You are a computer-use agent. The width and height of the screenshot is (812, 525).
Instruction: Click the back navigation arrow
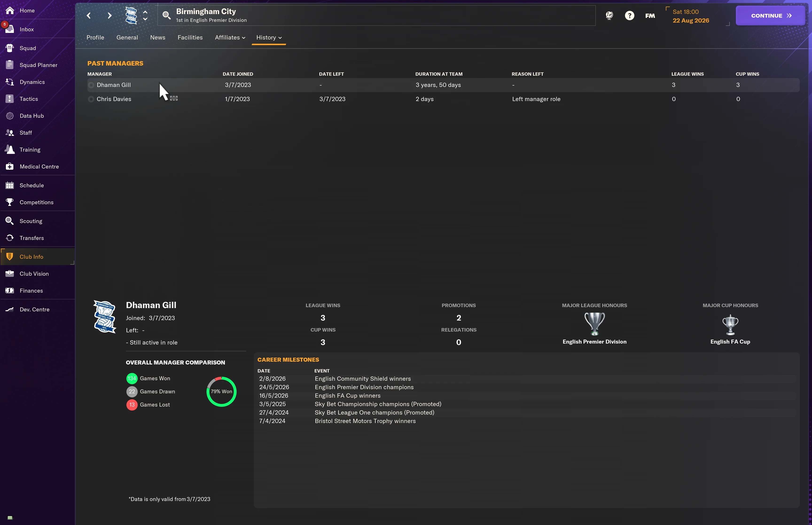[89, 16]
